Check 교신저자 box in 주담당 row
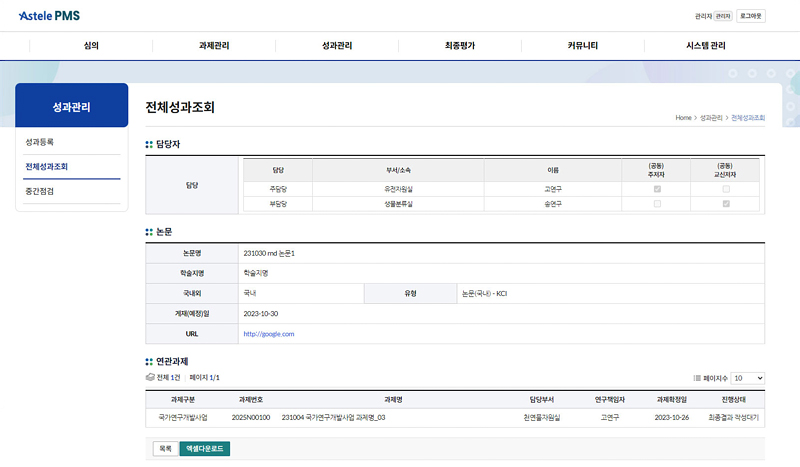The image size is (800, 467). coord(726,189)
